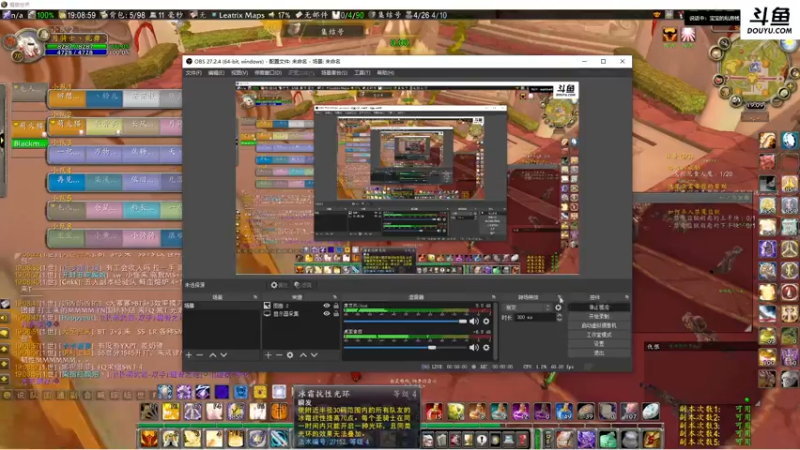Adjust the top track volume slider

tap(405, 321)
